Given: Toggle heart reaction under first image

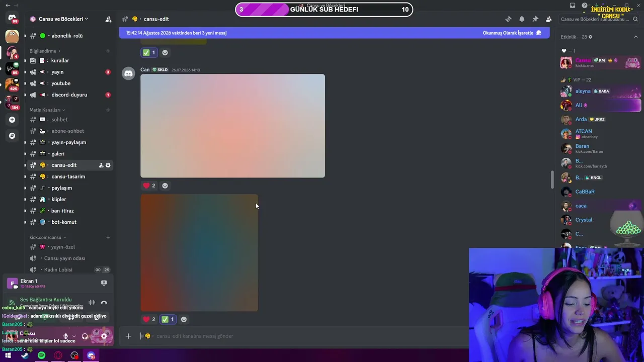Looking at the screenshot, I should (149, 186).
